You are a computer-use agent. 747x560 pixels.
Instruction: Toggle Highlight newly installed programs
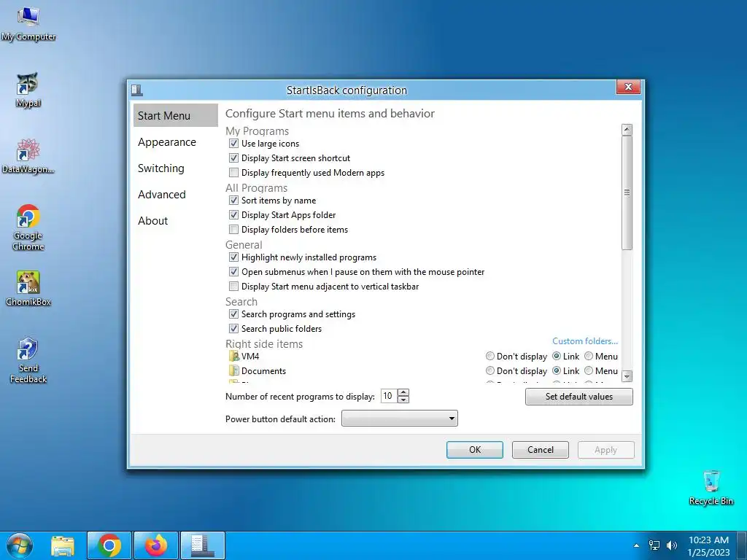tap(233, 257)
